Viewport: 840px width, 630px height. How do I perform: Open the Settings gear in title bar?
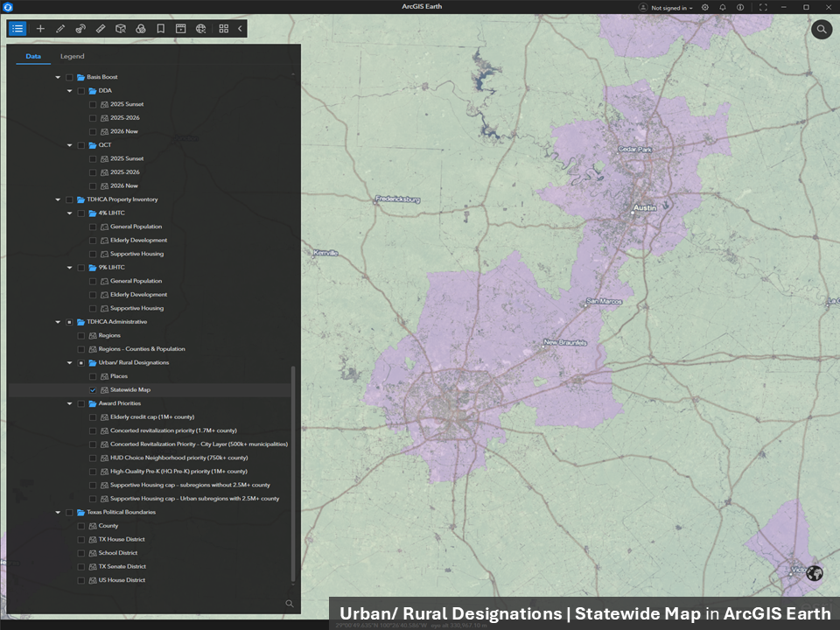705,8
